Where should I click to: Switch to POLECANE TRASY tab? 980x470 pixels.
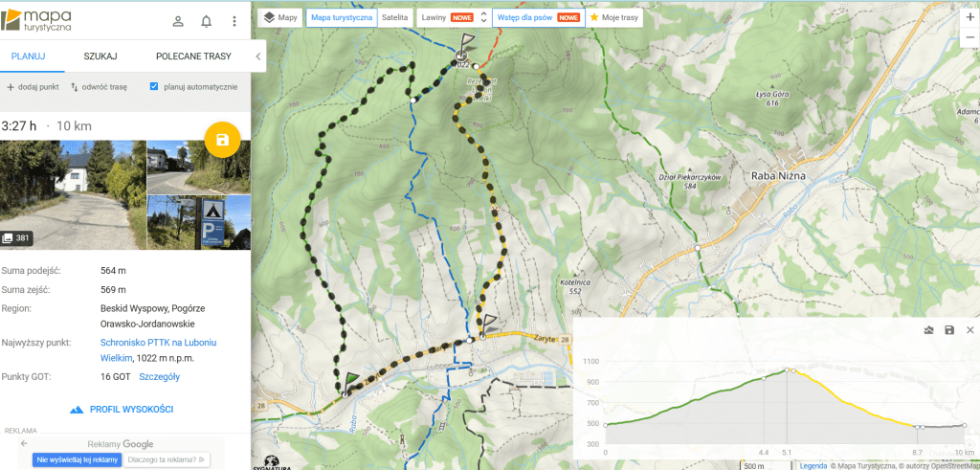tap(193, 56)
